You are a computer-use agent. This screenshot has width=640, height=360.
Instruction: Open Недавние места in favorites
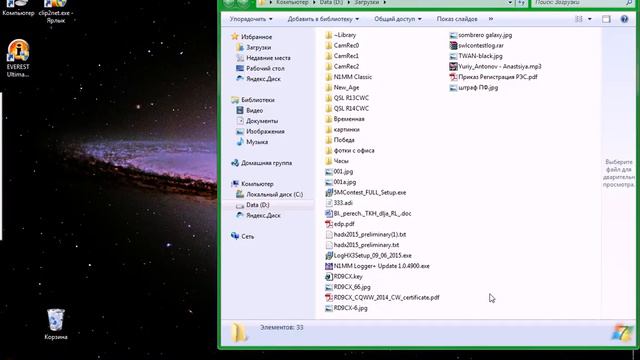263,58
